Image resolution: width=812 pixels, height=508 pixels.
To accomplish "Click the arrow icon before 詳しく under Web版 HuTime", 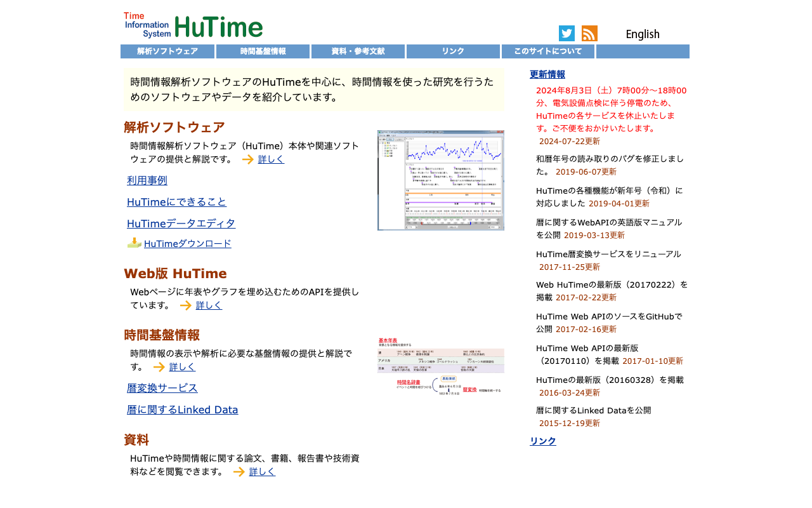I will tap(185, 305).
